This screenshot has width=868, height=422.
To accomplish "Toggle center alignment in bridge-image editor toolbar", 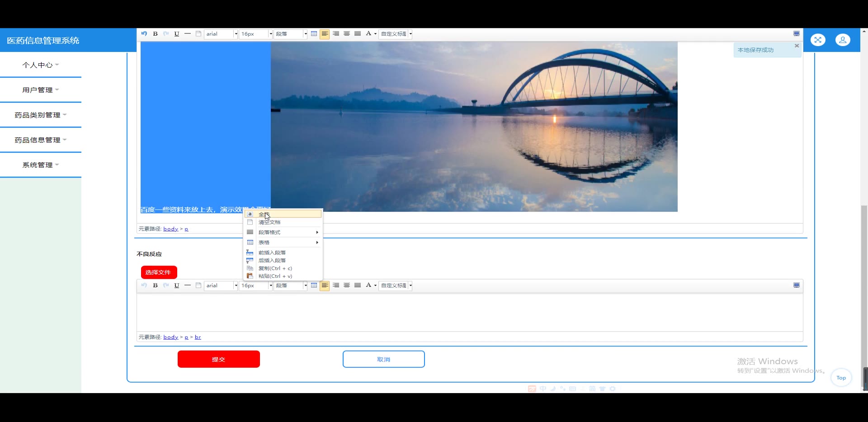I will click(x=347, y=34).
